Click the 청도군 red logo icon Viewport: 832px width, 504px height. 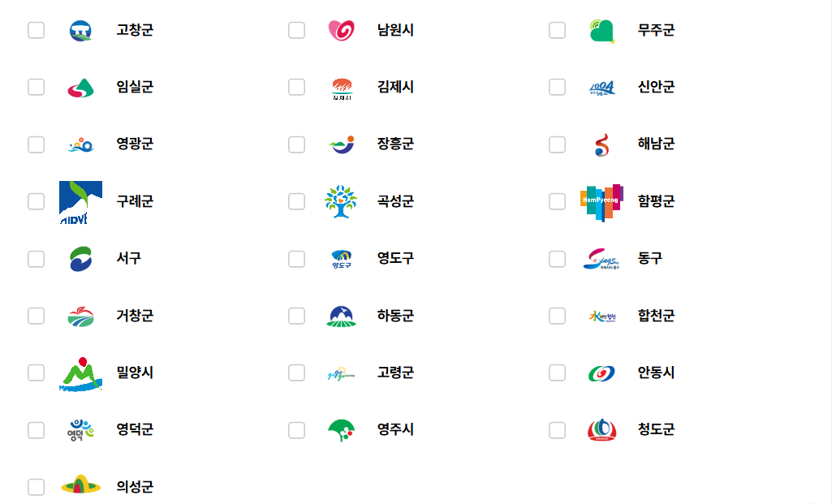click(601, 430)
